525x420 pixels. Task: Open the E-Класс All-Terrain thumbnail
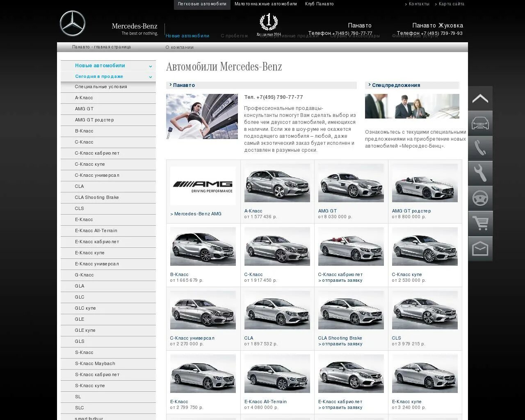click(x=277, y=374)
